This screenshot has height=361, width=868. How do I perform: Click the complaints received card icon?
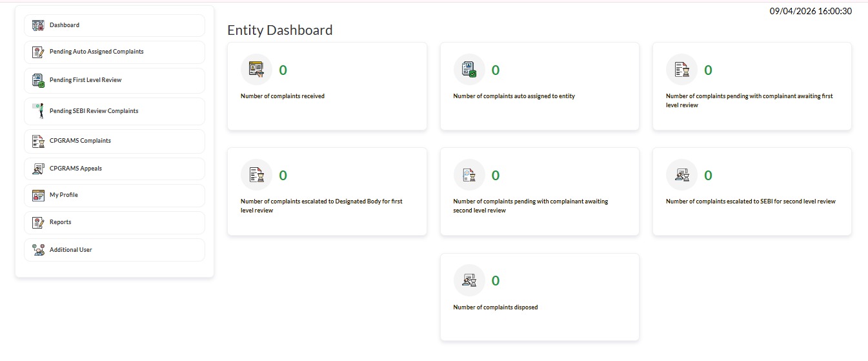point(256,70)
